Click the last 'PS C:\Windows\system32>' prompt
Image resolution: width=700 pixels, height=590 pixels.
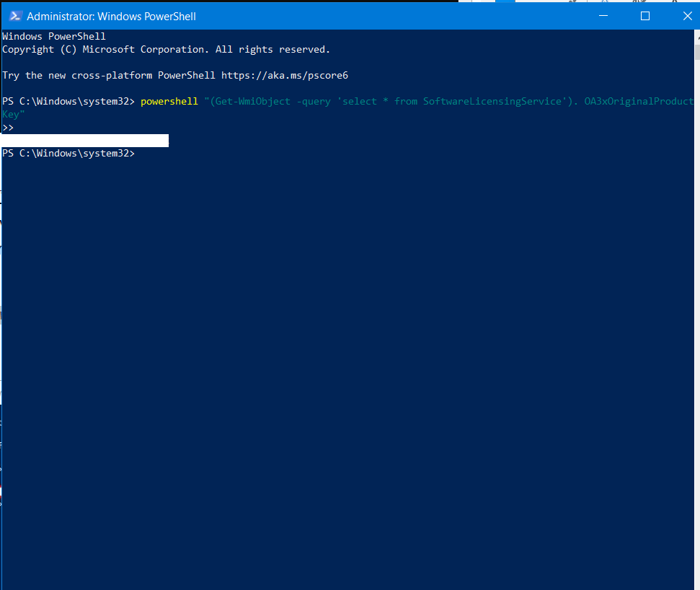[68, 153]
